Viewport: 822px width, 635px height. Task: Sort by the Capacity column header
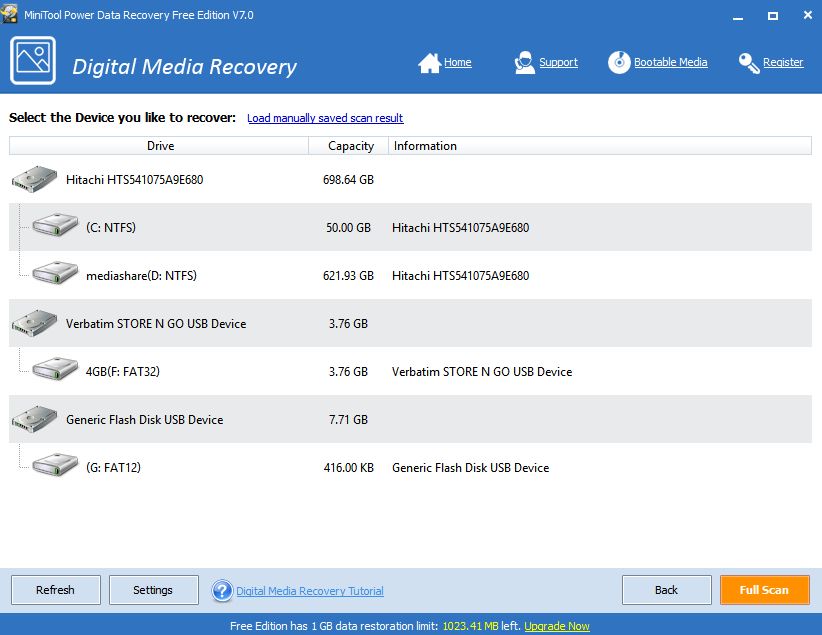350,146
